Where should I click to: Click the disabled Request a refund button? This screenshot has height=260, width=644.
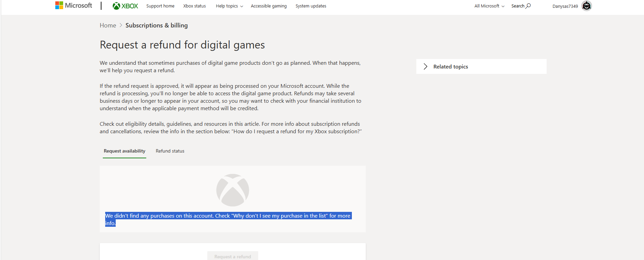tap(233, 256)
